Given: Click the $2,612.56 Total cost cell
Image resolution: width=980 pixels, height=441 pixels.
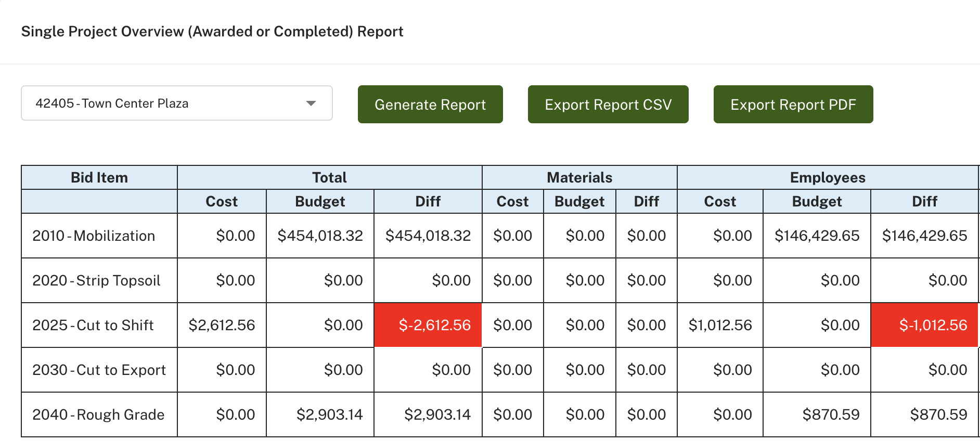Looking at the screenshot, I should (x=222, y=326).
